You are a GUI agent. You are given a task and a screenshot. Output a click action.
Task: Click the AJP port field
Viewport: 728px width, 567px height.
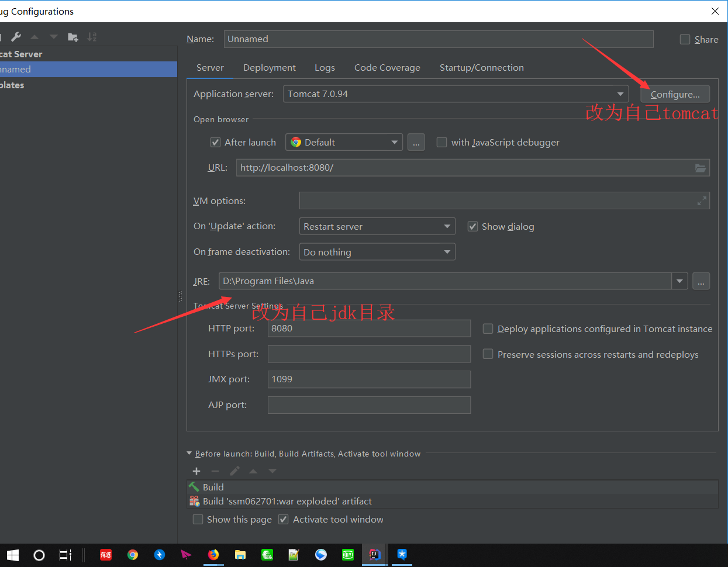[x=369, y=405]
